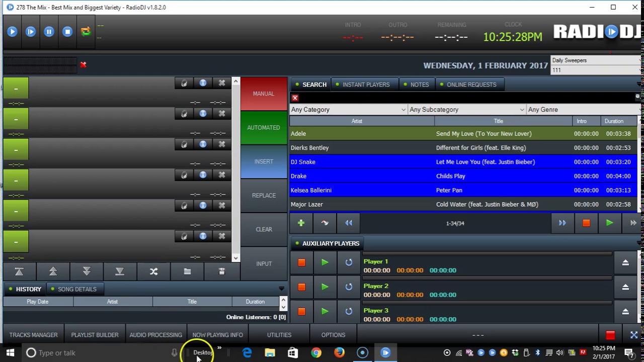
Task: Open info icon on fifth playlist slot
Action: click(x=203, y=206)
